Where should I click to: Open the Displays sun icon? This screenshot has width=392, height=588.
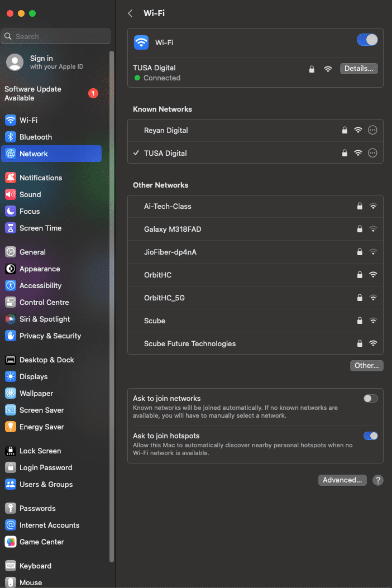(11, 376)
